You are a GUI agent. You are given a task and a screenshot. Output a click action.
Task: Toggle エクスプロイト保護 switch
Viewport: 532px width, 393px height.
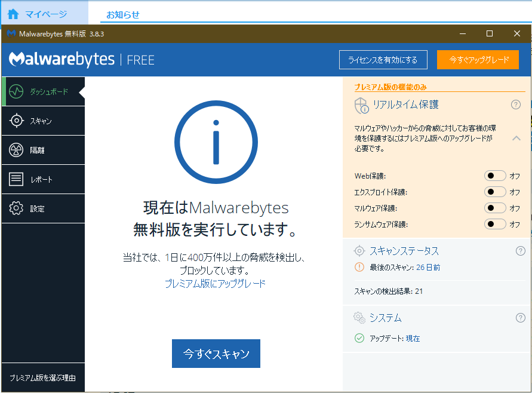[495, 192]
